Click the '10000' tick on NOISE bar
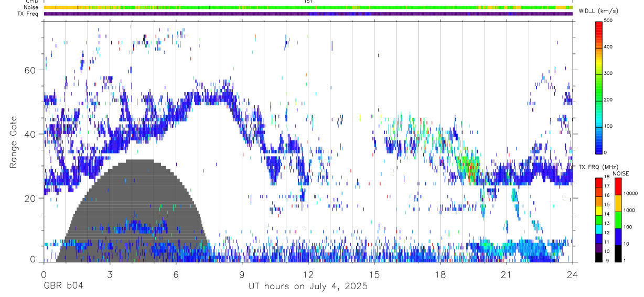 pyautogui.click(x=631, y=193)
